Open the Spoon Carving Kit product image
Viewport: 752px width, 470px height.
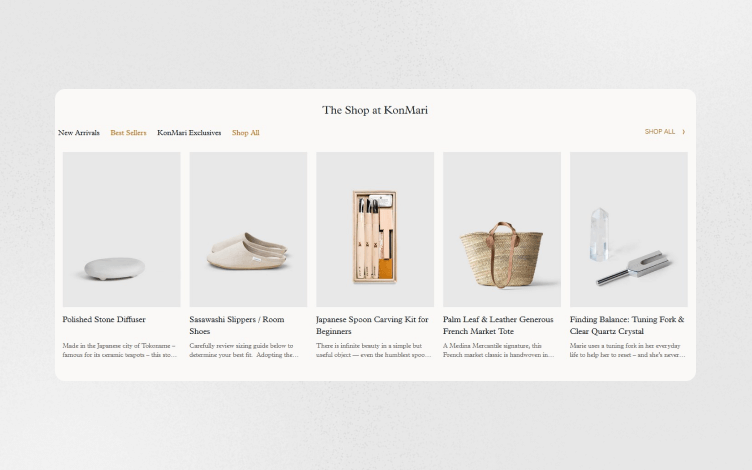point(375,229)
